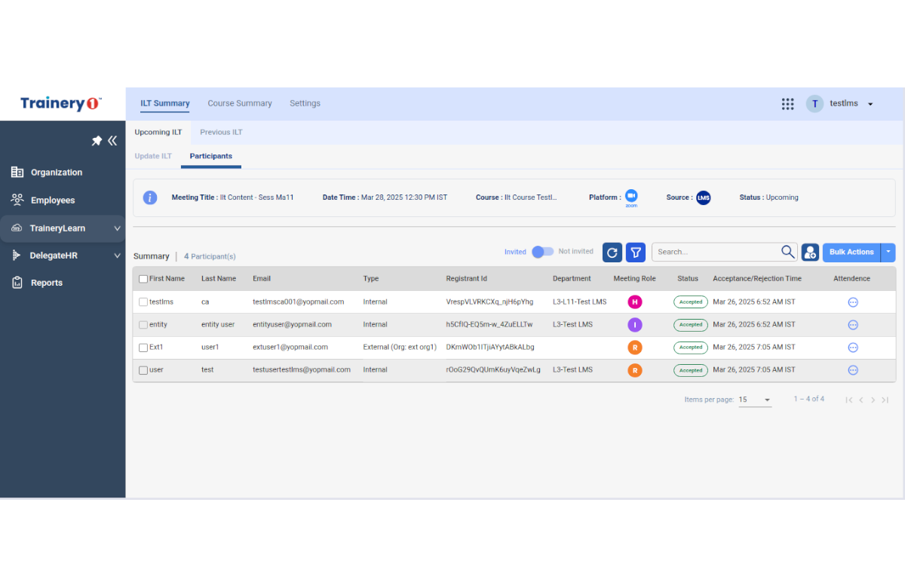Click the meeting info icon
The height and width of the screenshot is (588, 905).
click(x=150, y=198)
